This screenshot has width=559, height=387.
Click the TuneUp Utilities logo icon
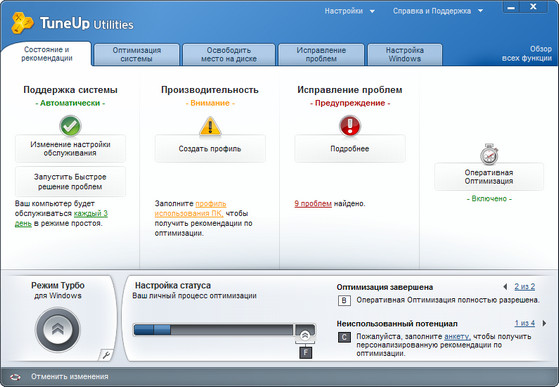tap(22, 23)
